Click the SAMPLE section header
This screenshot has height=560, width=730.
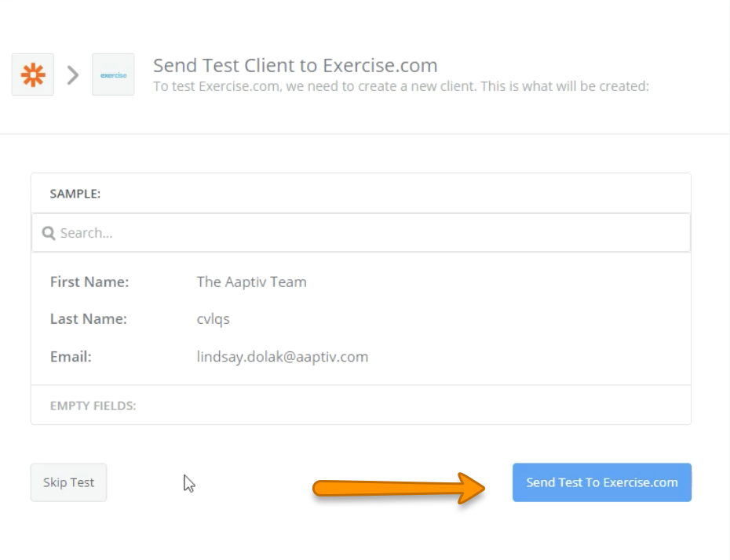[x=75, y=194]
